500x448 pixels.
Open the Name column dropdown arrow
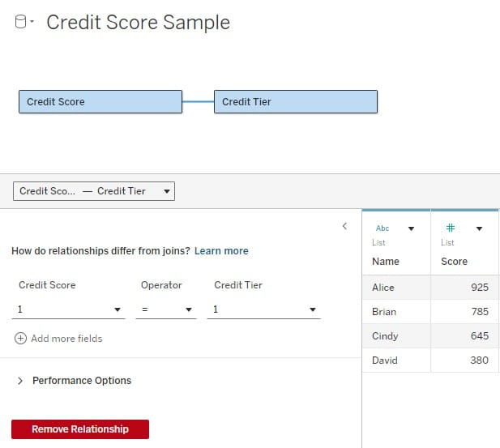coord(411,228)
